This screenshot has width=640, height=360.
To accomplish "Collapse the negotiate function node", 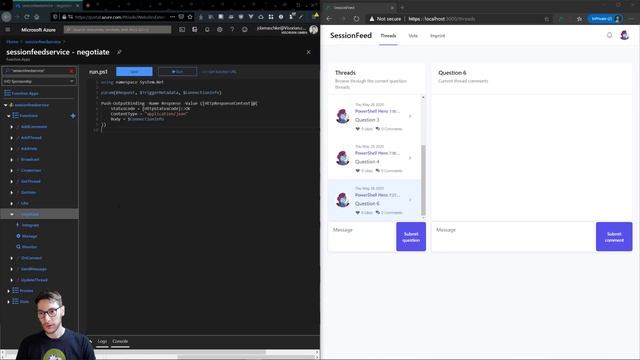I will (11, 214).
